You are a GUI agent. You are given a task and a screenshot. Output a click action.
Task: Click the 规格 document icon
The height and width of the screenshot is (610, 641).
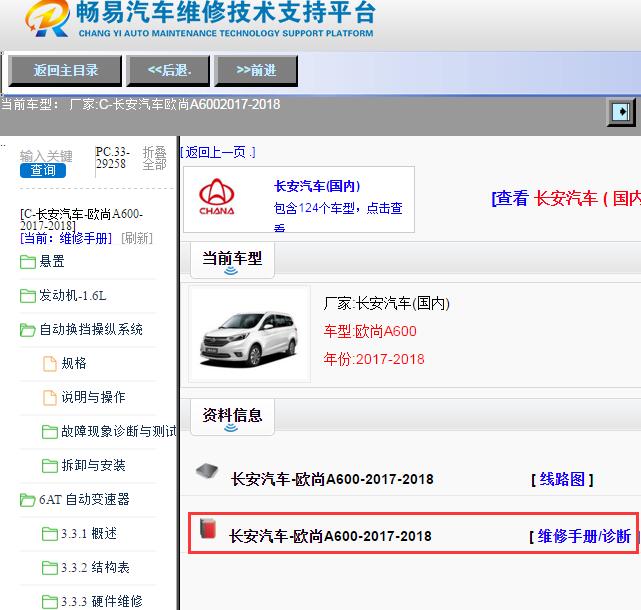tap(50, 363)
